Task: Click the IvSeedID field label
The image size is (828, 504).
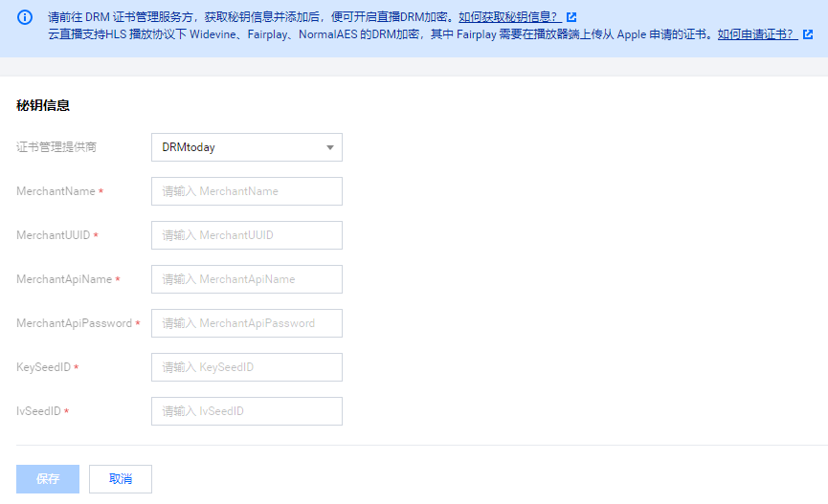Action: (x=38, y=411)
